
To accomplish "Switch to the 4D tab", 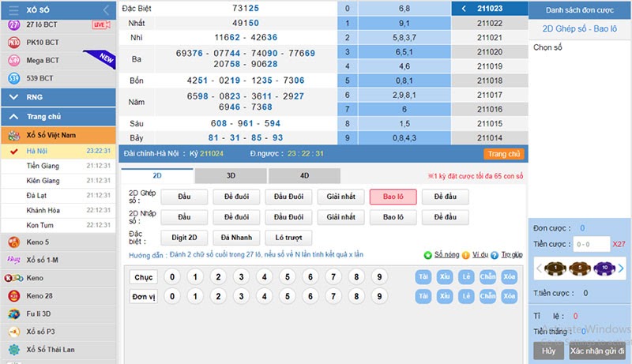I will (x=304, y=176).
